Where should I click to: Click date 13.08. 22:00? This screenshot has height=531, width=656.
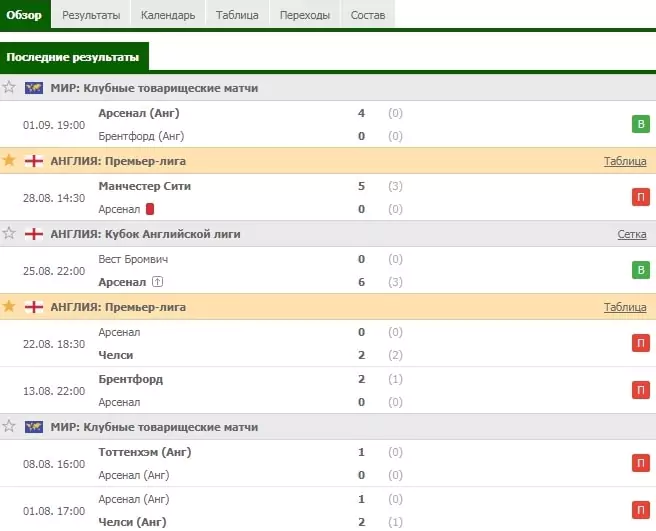54,391
